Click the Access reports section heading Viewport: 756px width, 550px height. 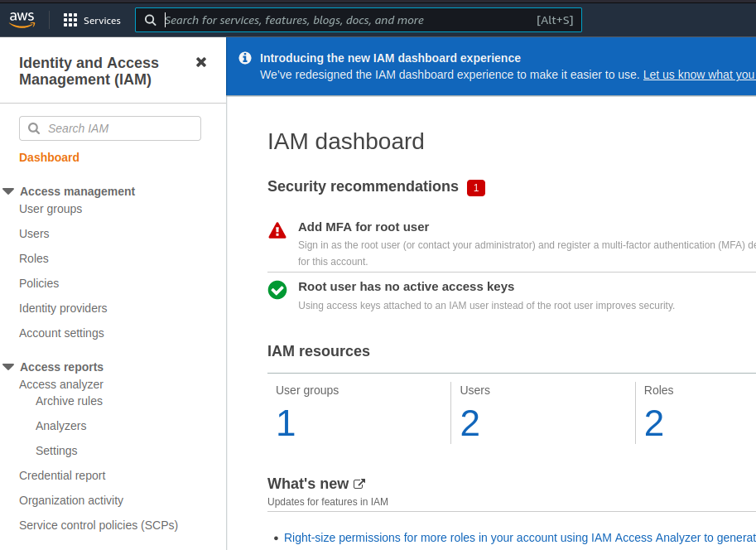click(62, 367)
